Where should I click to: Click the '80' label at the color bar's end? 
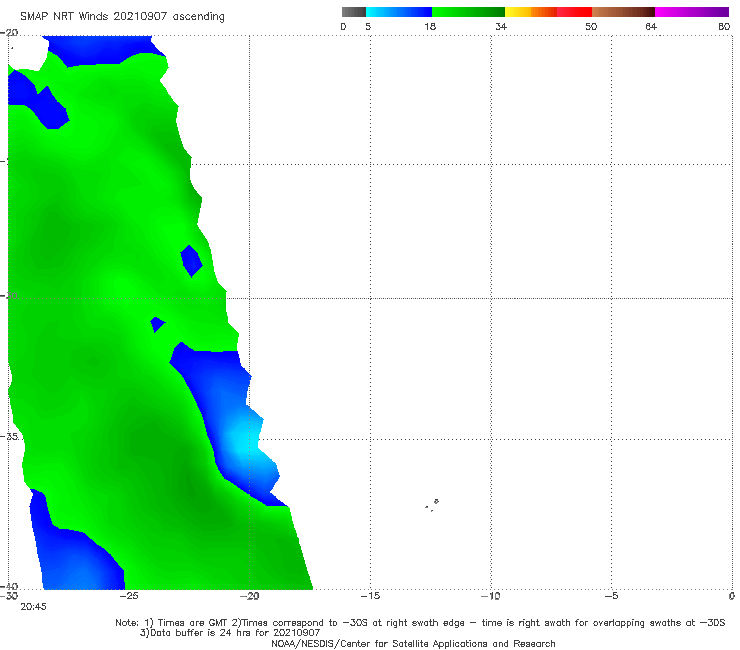[x=724, y=27]
